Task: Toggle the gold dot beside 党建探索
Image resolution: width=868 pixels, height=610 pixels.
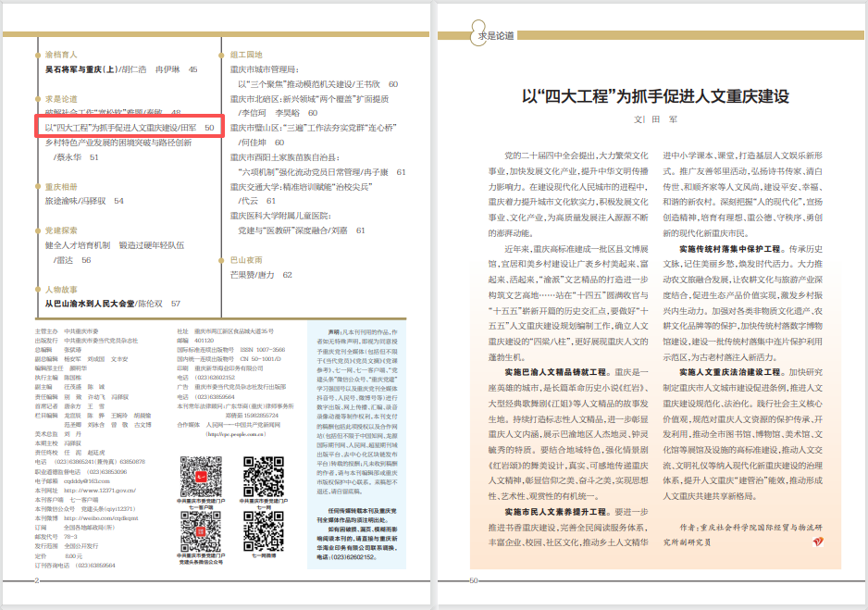Action: [x=37, y=230]
